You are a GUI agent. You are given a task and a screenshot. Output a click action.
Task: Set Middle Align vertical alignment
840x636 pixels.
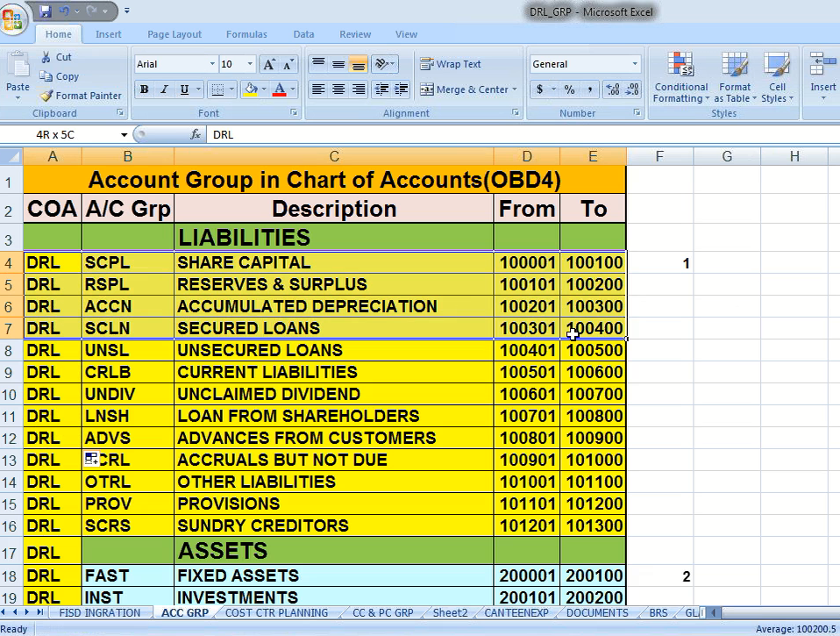click(x=338, y=64)
